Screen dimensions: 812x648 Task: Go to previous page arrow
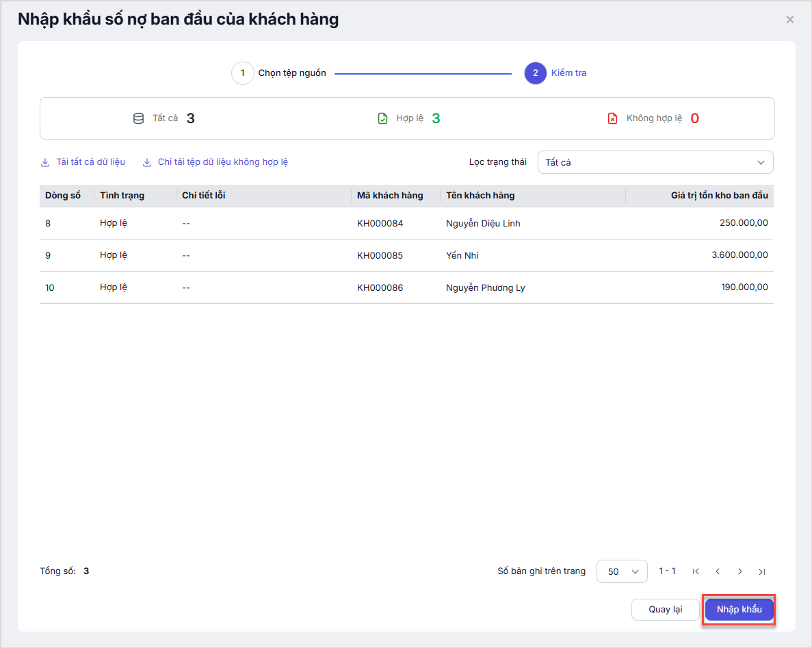[x=718, y=571]
